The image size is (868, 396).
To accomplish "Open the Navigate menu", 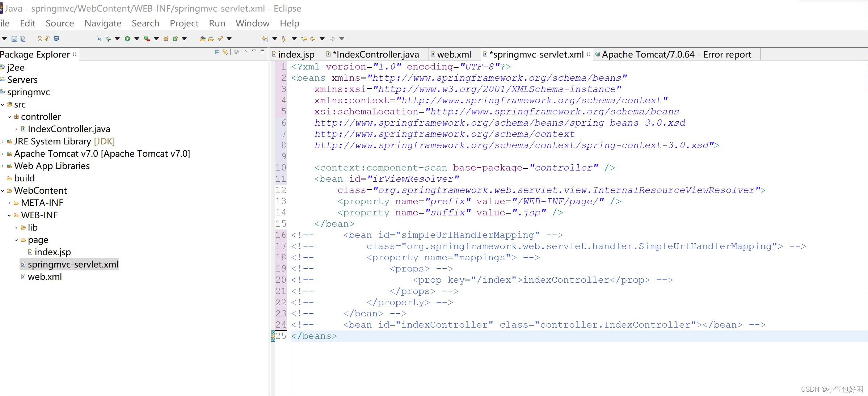I will [x=103, y=23].
